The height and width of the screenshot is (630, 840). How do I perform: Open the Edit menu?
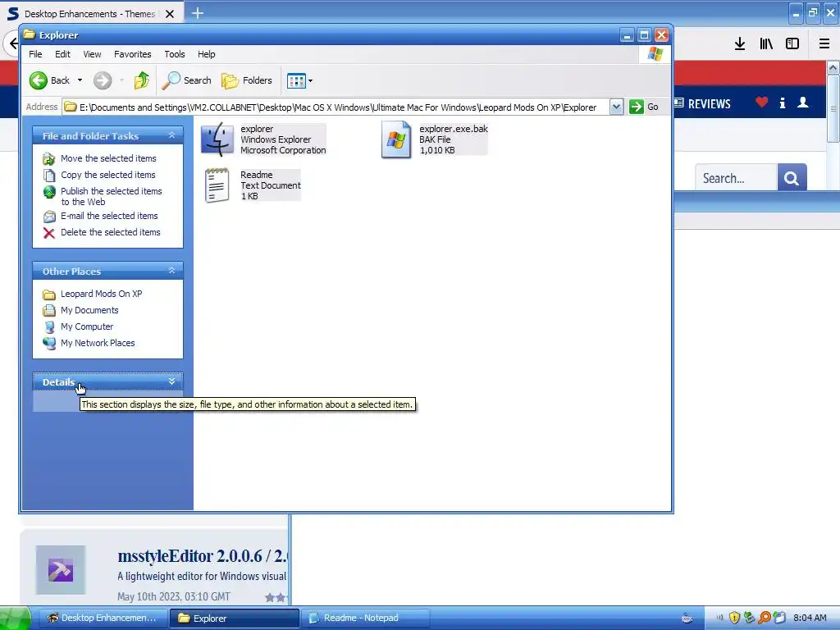click(x=62, y=54)
